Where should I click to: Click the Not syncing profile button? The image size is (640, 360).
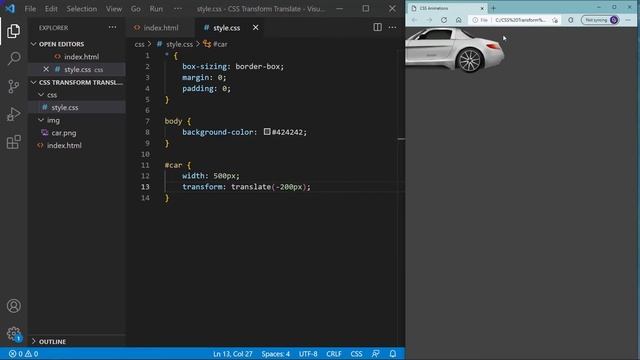(x=600, y=20)
